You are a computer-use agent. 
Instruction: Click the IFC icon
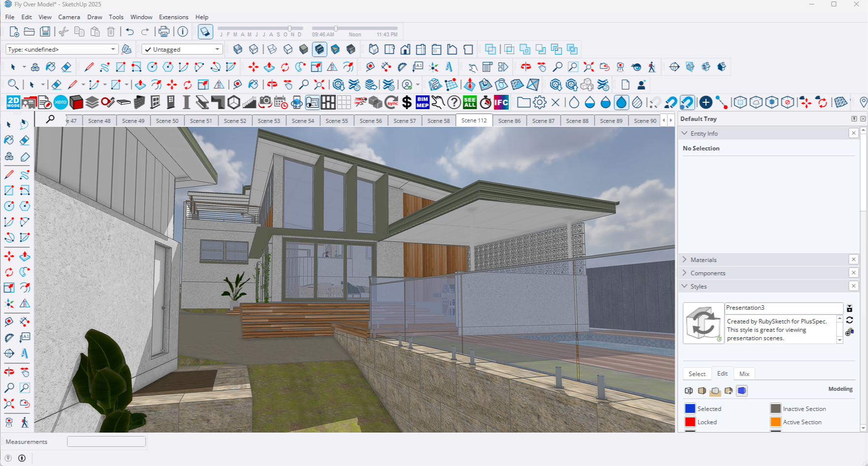(501, 102)
